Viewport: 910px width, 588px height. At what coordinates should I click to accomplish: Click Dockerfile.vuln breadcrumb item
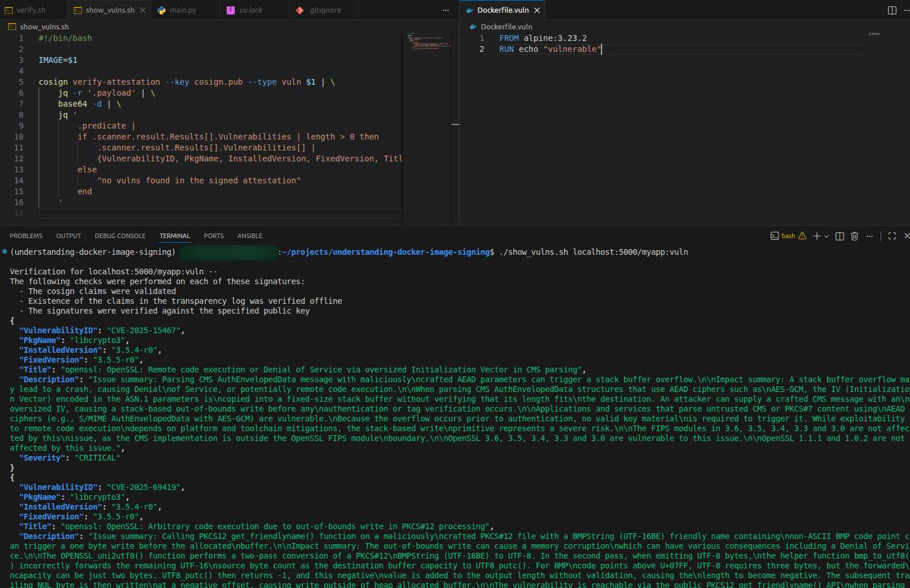(506, 27)
